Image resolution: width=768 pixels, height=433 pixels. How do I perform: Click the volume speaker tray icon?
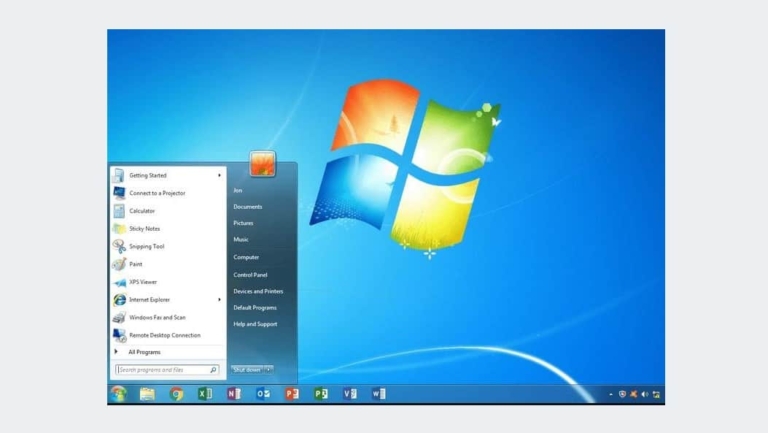645,394
